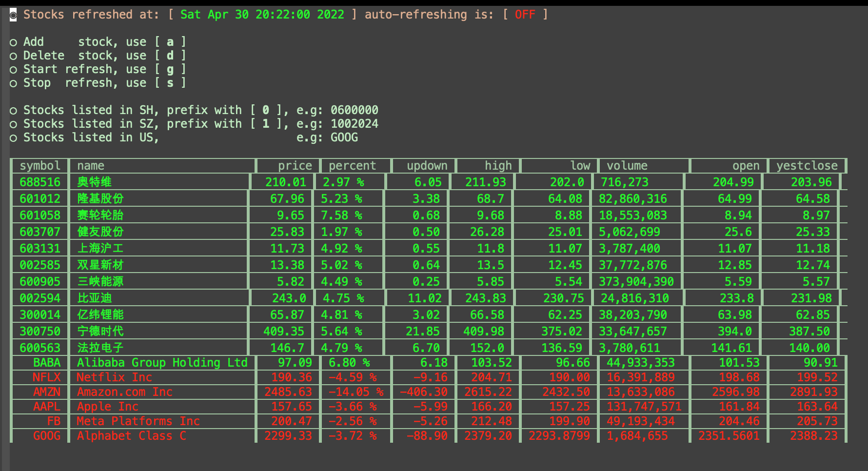Select symbol 002585 in the table
This screenshot has height=471, width=868.
(x=40, y=265)
